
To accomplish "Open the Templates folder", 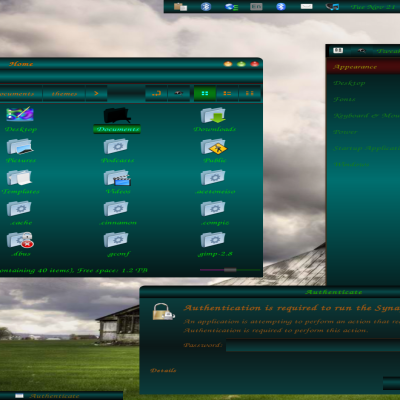I will click(x=19, y=177).
